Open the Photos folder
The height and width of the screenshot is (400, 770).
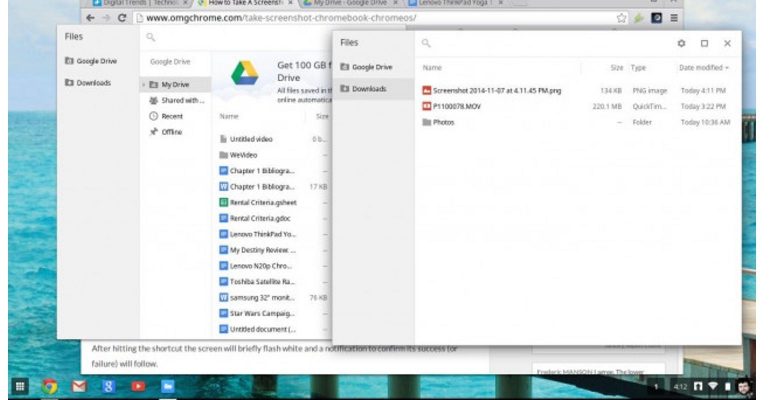click(442, 122)
